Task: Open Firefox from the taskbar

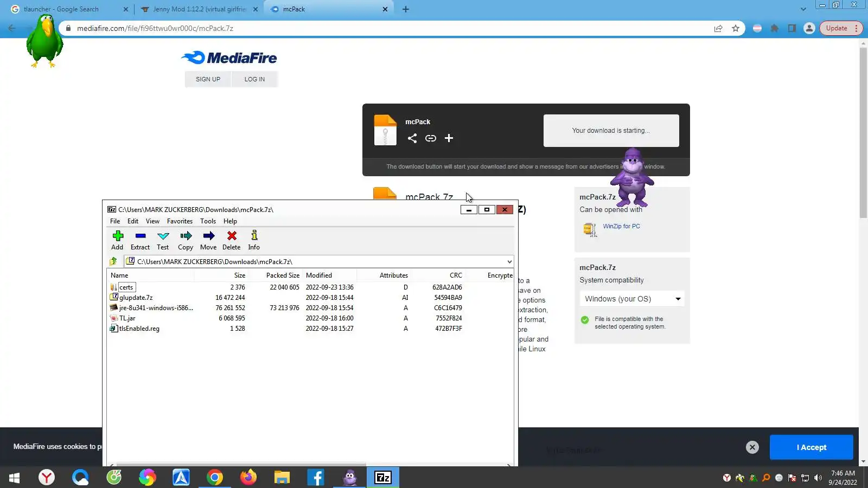Action: point(248,477)
